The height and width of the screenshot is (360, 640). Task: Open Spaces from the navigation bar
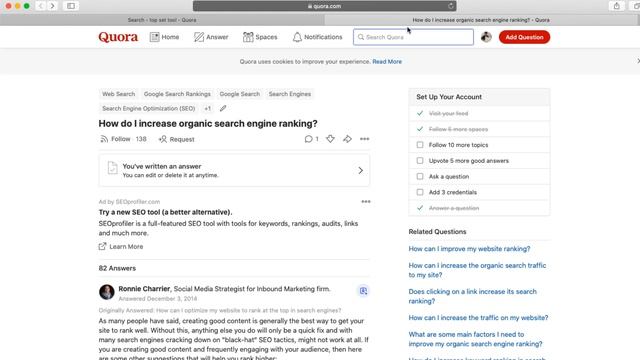(x=260, y=37)
